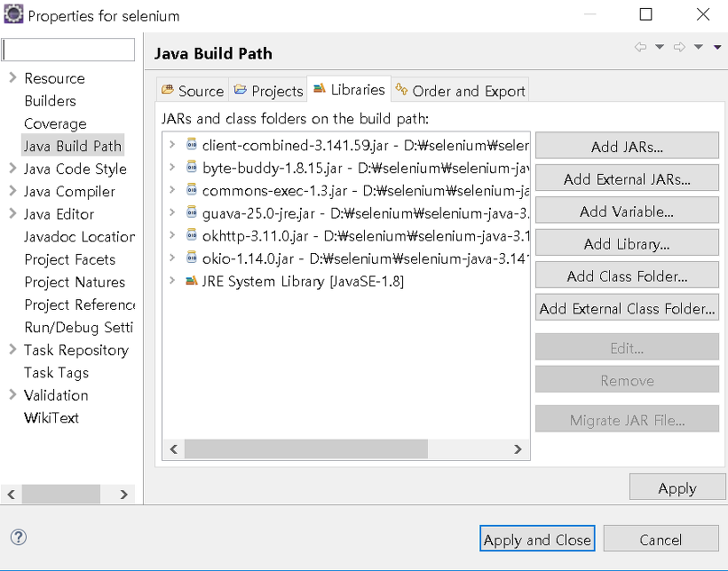Select the Libraries tab
Viewport: 728px width, 571px height.
click(x=349, y=89)
